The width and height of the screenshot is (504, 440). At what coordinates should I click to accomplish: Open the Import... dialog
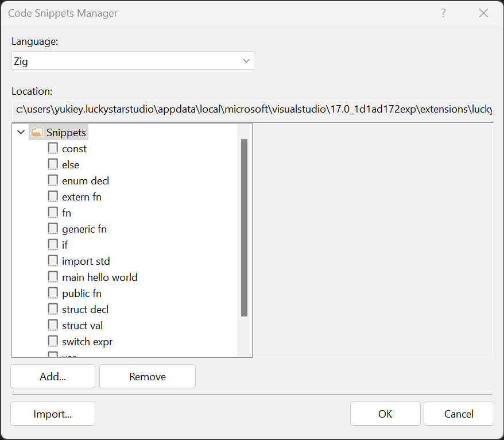click(53, 414)
